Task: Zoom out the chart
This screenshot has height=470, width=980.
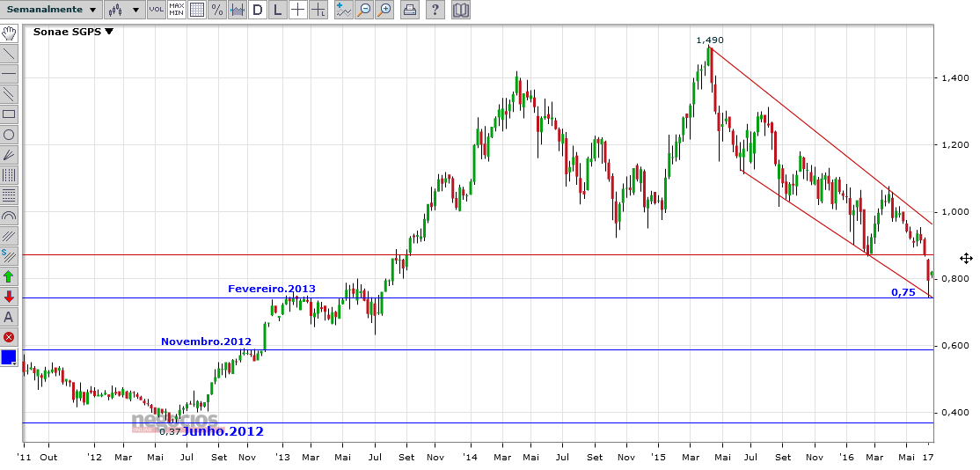Action: 363,10
